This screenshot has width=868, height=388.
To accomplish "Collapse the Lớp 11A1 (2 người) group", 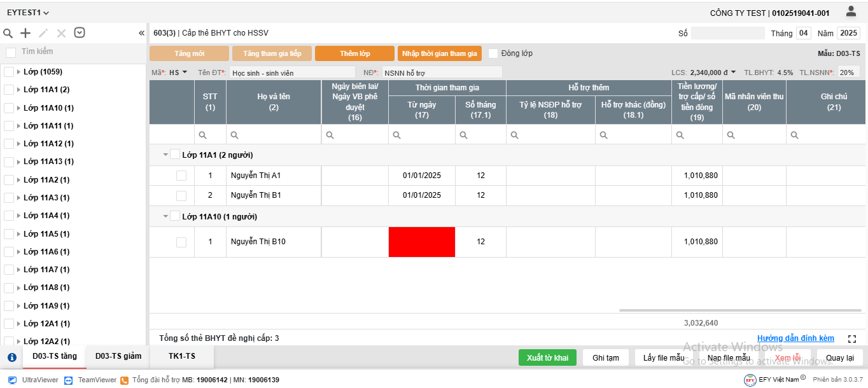I will [x=165, y=155].
